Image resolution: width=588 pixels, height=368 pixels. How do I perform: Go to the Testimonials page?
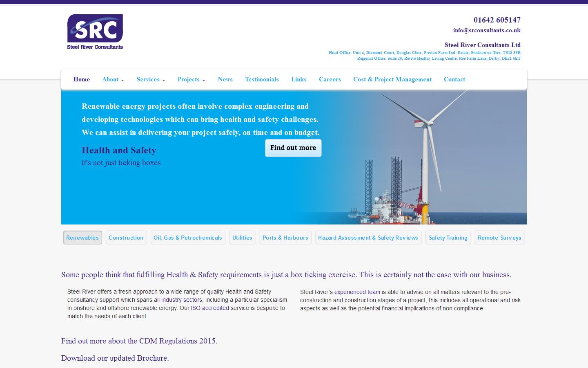click(x=262, y=79)
